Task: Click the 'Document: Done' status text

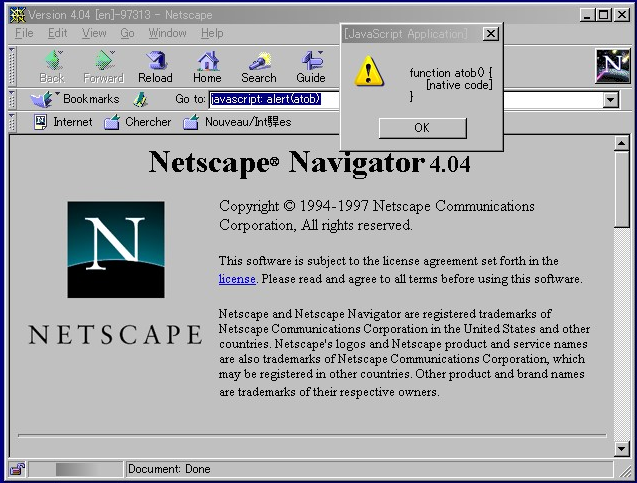Action: coord(169,469)
